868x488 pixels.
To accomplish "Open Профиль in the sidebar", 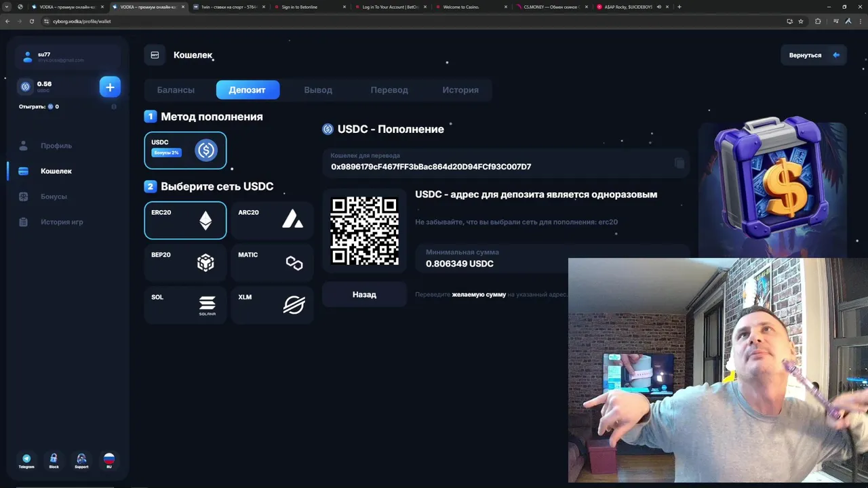I will click(56, 146).
